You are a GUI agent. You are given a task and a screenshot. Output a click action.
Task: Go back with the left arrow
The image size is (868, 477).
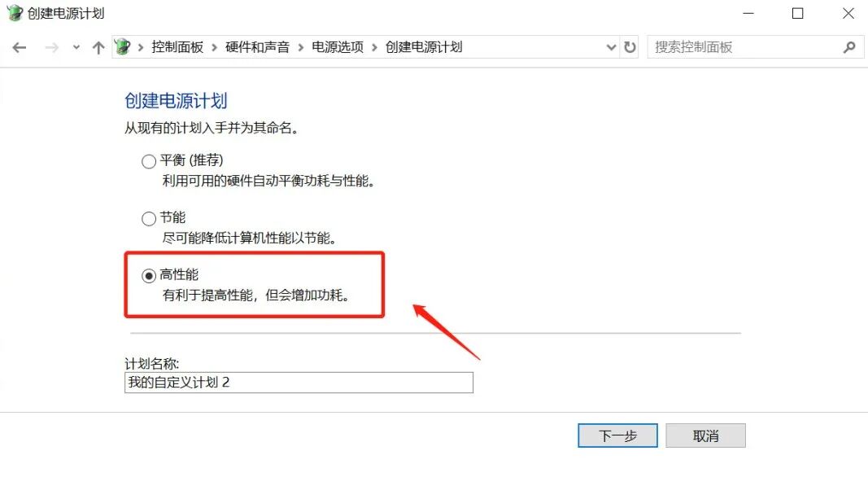(x=20, y=48)
